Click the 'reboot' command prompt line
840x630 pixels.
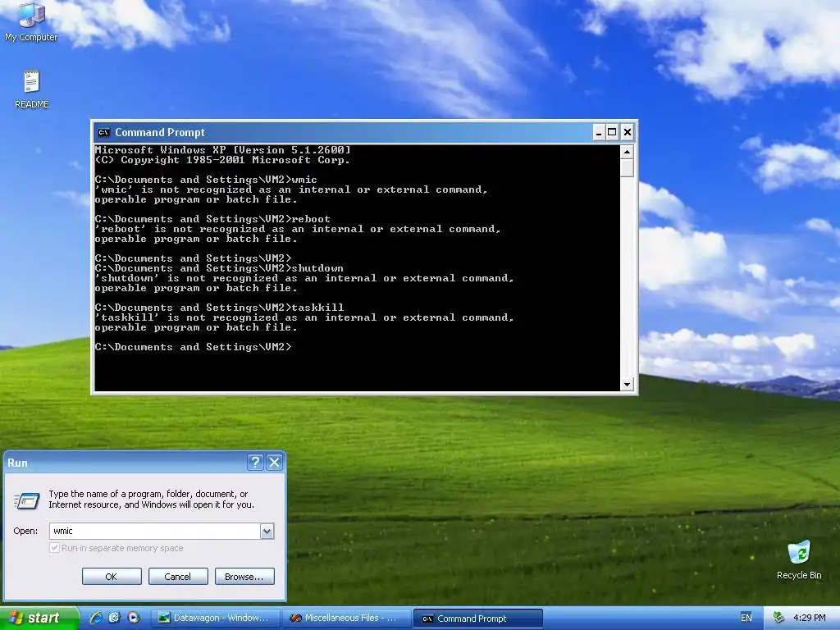click(212, 219)
